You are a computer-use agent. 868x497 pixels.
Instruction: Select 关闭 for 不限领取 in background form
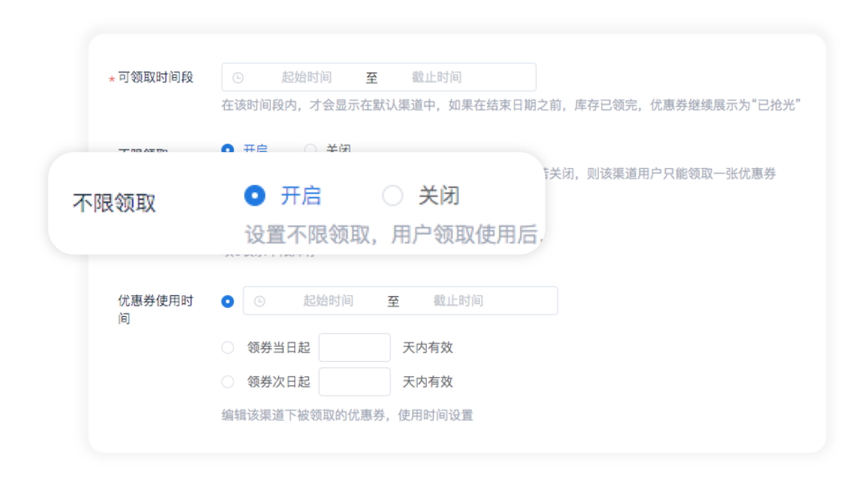tap(309, 150)
